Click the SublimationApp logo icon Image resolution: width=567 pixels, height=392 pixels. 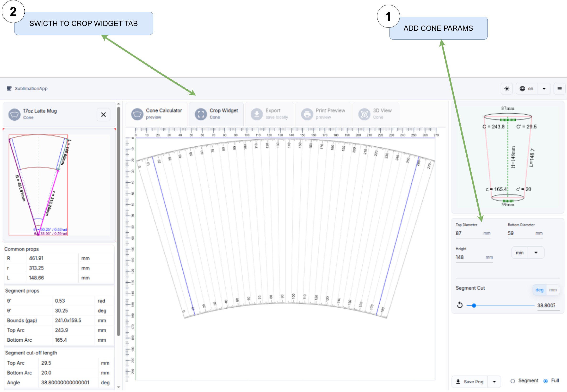(9, 88)
